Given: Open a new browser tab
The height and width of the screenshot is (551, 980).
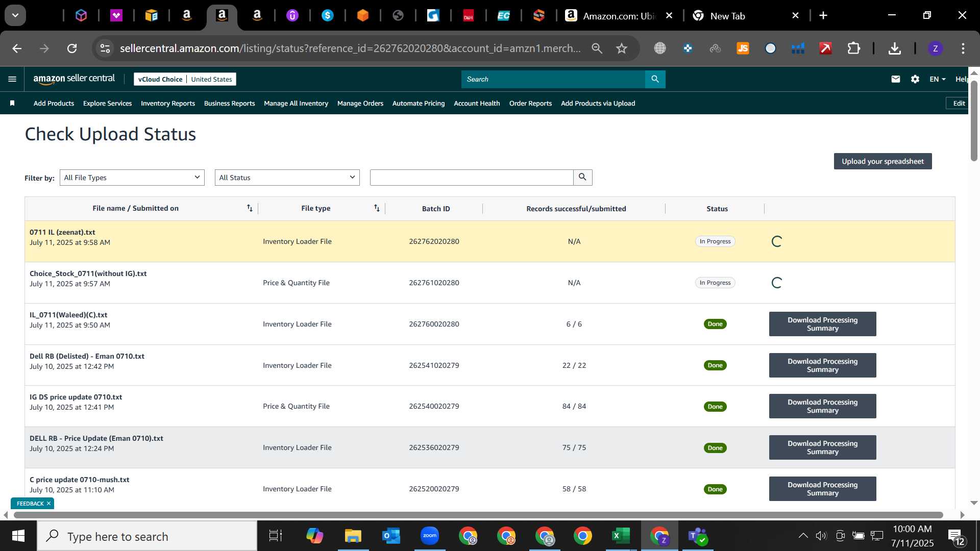Looking at the screenshot, I should 823,16.
